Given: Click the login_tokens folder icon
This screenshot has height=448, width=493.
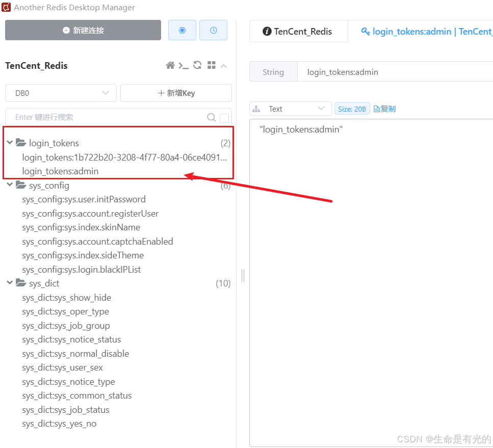Looking at the screenshot, I should click(x=21, y=142).
